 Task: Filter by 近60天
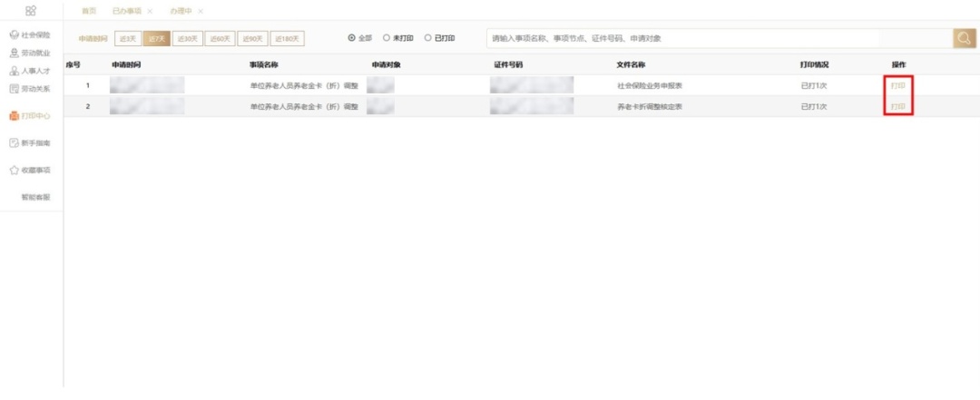click(x=220, y=39)
